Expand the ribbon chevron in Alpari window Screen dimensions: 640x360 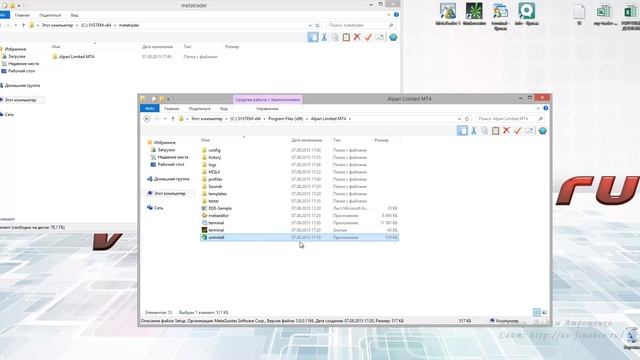point(538,108)
